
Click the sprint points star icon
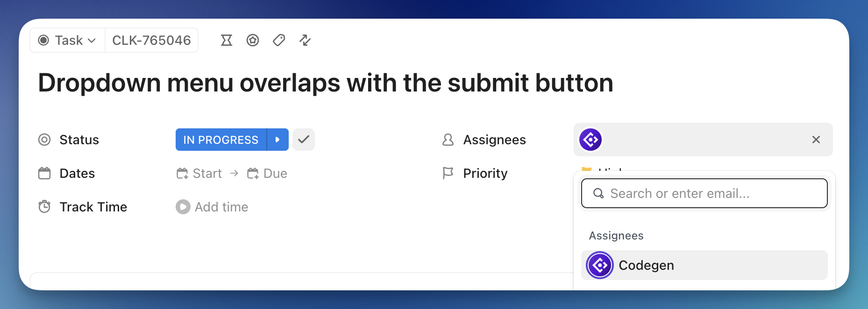[253, 41]
